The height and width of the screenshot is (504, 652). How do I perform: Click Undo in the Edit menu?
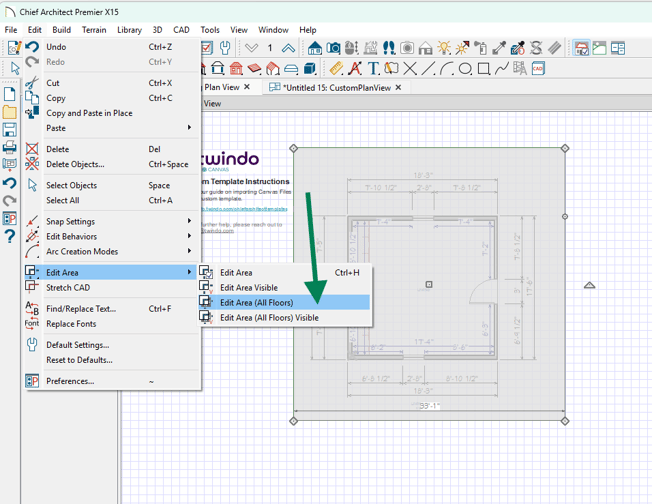[113, 47]
